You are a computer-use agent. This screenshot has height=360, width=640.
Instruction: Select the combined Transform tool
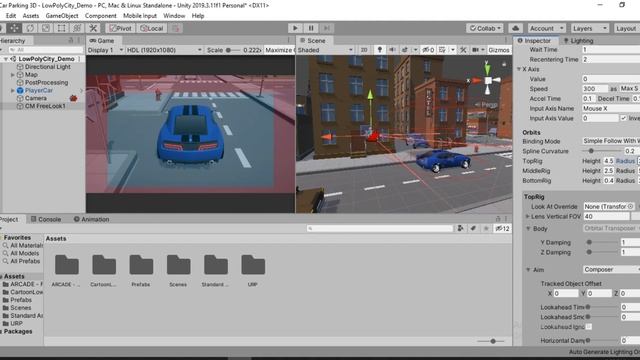point(77,28)
